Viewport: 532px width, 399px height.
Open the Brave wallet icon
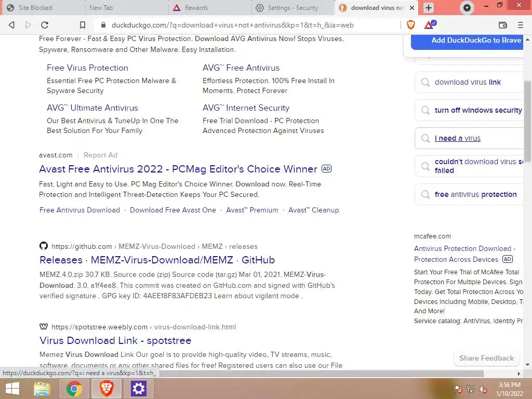[x=502, y=25]
